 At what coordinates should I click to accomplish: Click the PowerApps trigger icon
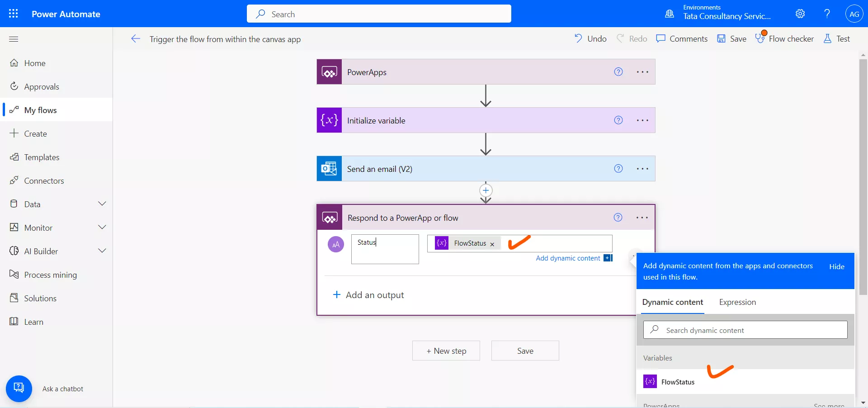(x=329, y=72)
